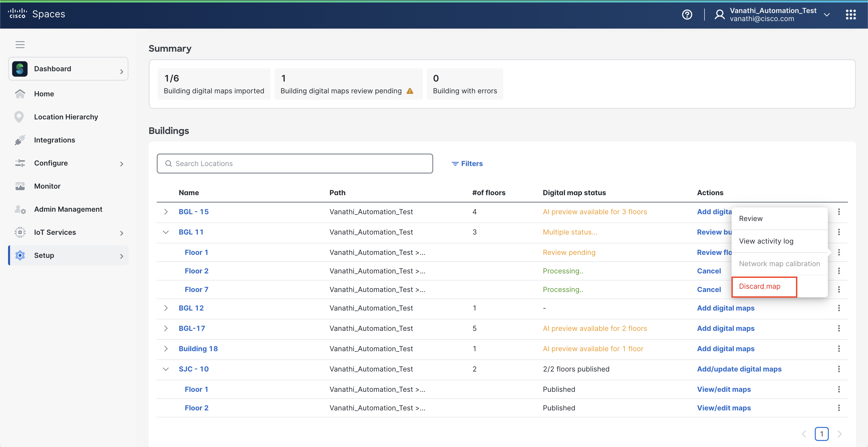This screenshot has width=868, height=447.
Task: Open Admin Management from the sidebar
Action: (68, 209)
